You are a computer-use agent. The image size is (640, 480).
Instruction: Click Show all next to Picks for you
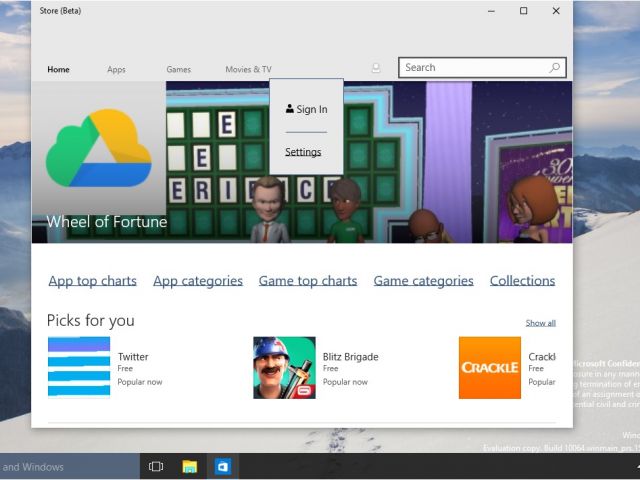(540, 323)
